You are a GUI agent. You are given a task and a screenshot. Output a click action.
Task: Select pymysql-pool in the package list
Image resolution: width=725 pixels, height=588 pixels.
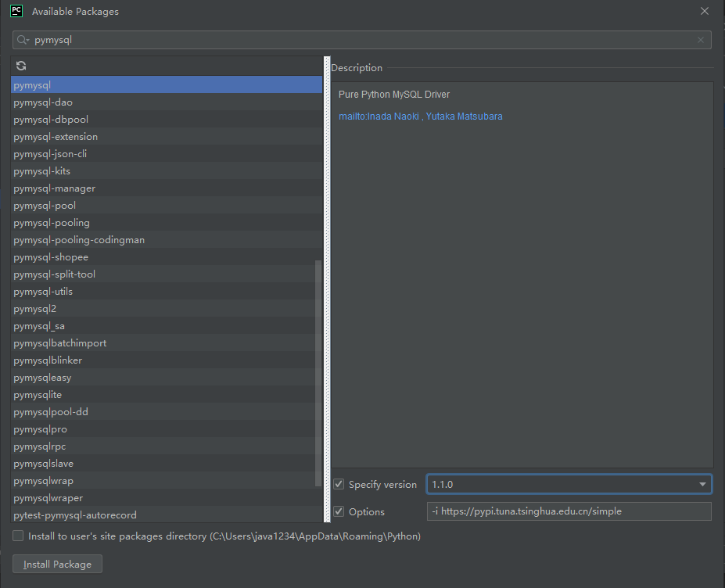(45, 206)
